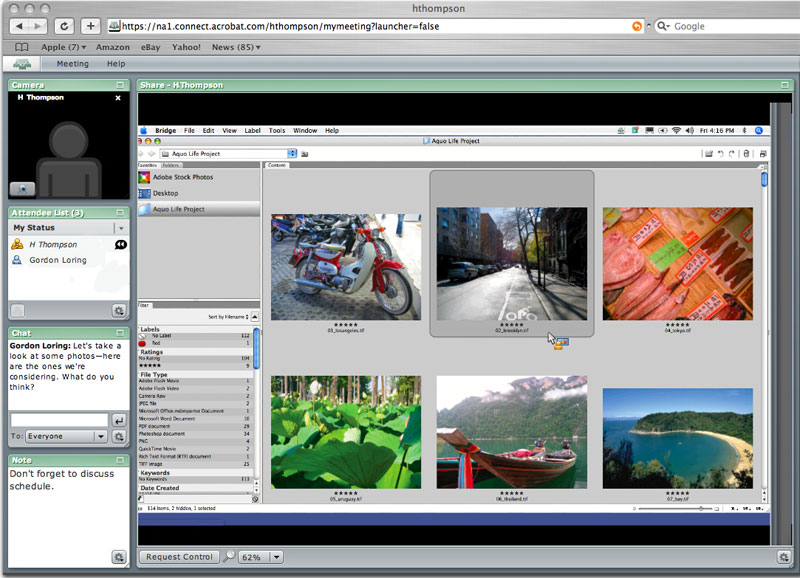Click the chat message input field

click(58, 420)
